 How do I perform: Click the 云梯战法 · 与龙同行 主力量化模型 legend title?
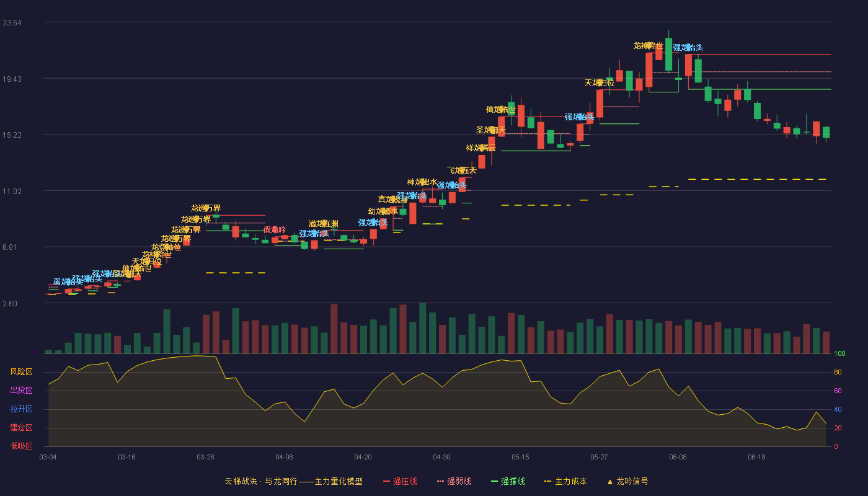point(293,481)
